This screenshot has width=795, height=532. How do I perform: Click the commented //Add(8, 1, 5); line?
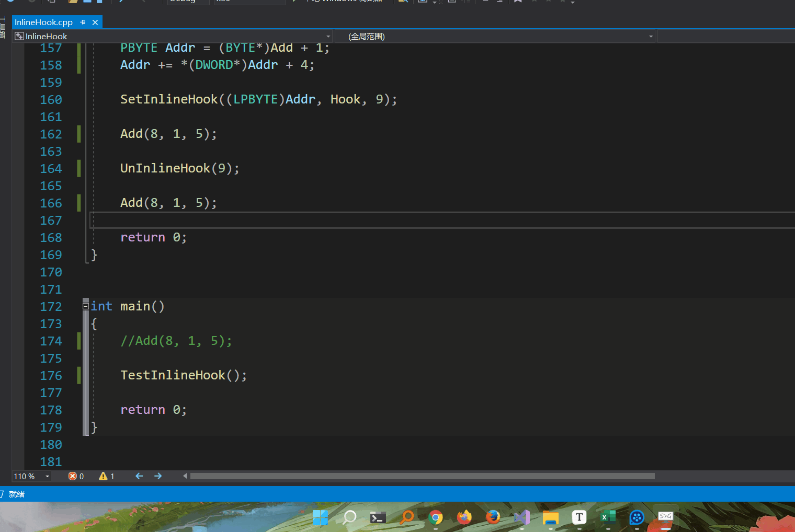[x=176, y=341]
